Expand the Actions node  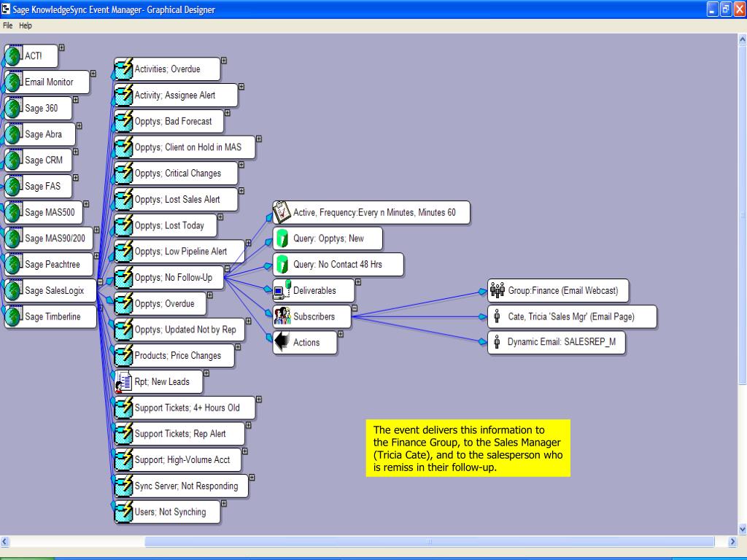341,334
